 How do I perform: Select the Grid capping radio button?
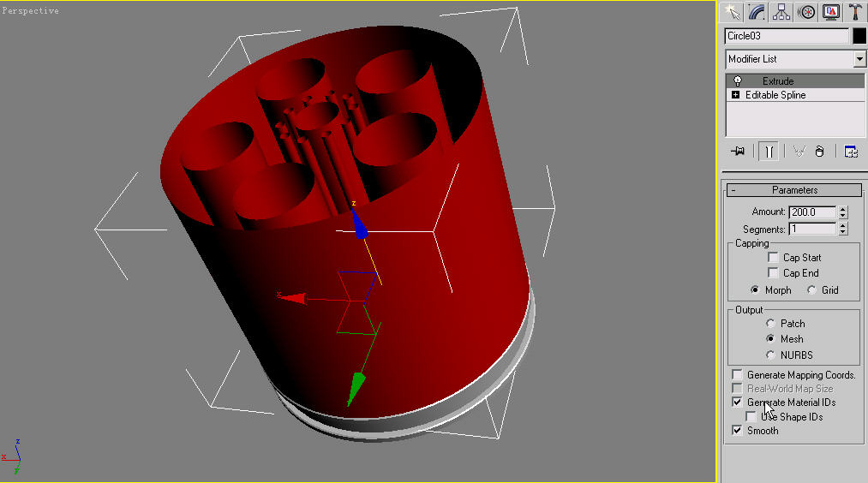[811, 290]
